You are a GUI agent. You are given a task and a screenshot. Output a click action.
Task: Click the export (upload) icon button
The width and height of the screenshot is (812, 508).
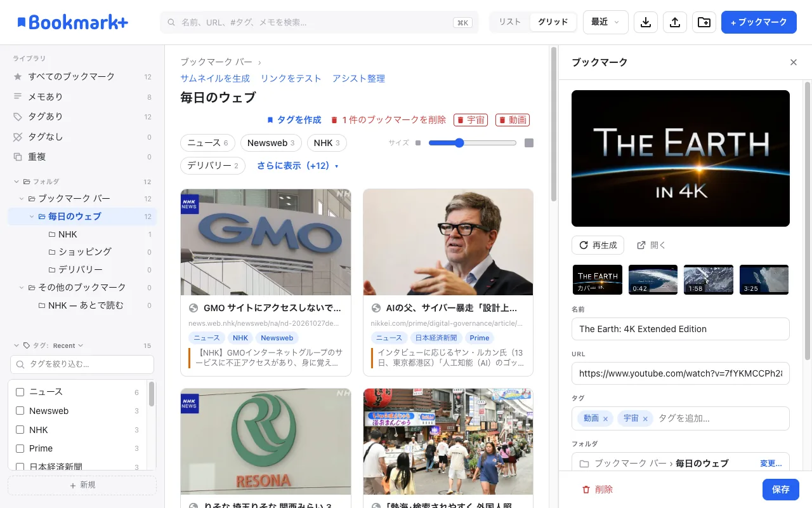(675, 22)
